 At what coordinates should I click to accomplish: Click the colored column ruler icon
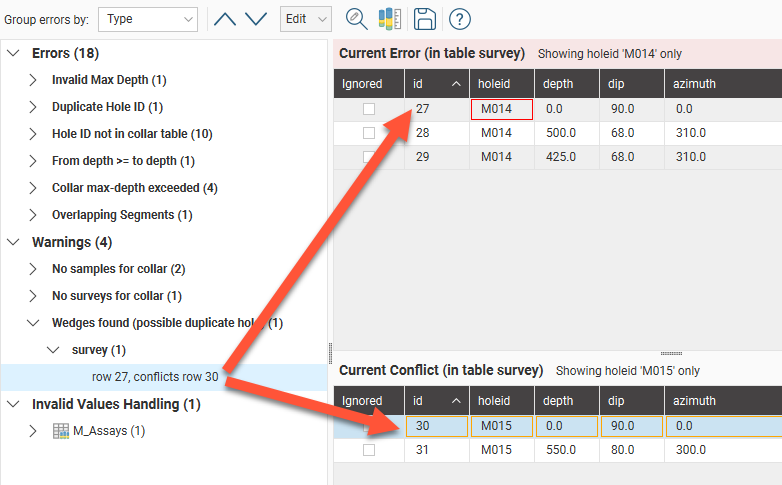coord(390,19)
